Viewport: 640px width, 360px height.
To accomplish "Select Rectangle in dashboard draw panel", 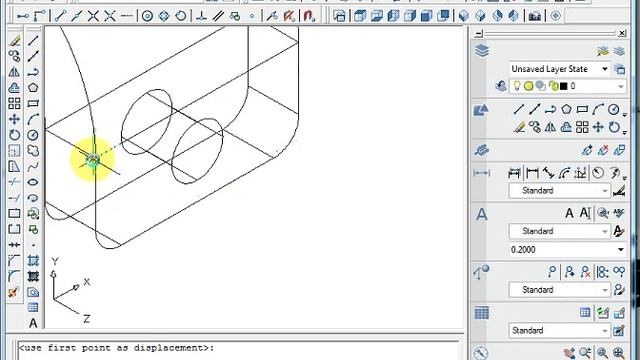I will click(582, 109).
